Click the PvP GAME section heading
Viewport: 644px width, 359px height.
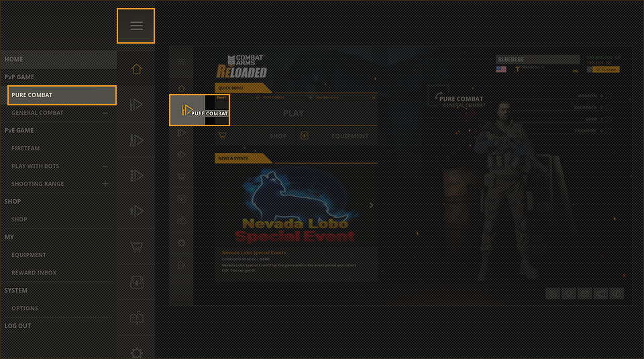[19, 76]
